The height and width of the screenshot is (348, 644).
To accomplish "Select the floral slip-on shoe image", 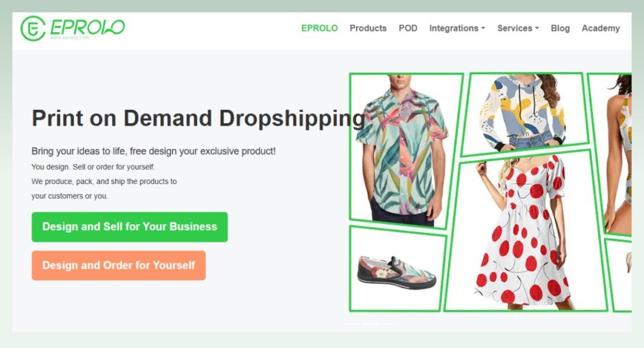I will coord(397,268).
